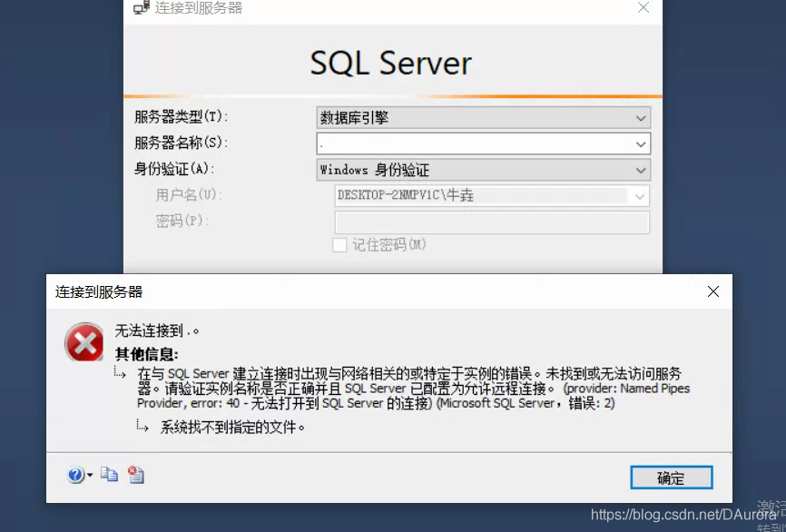This screenshot has width=786, height=532.
Task: Click the 确定 button in error dialog
Action: 672,478
